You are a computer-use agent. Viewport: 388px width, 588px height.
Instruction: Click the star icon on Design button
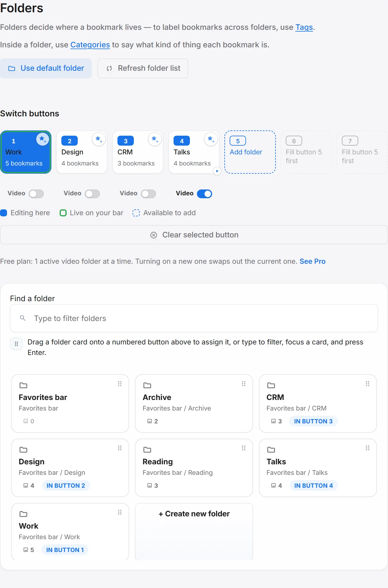click(x=99, y=139)
